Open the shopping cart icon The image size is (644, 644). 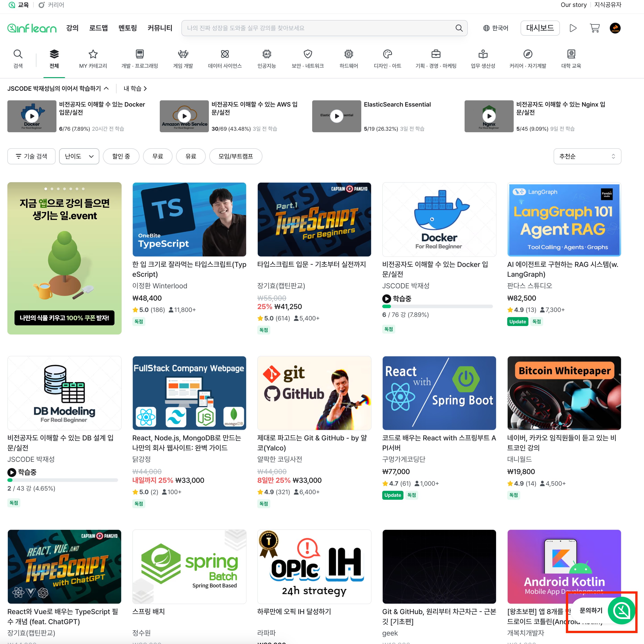595,28
